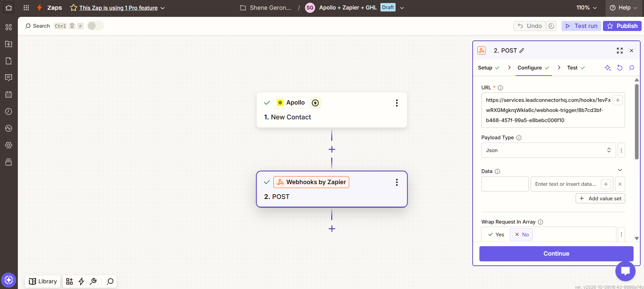Collapse the Data section chevron
Viewport: 644px width, 289px height.
620,170
